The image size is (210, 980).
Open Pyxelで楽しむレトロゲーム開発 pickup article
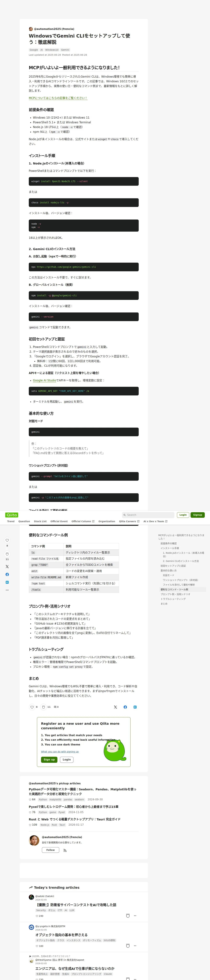pyautogui.click(x=74, y=807)
